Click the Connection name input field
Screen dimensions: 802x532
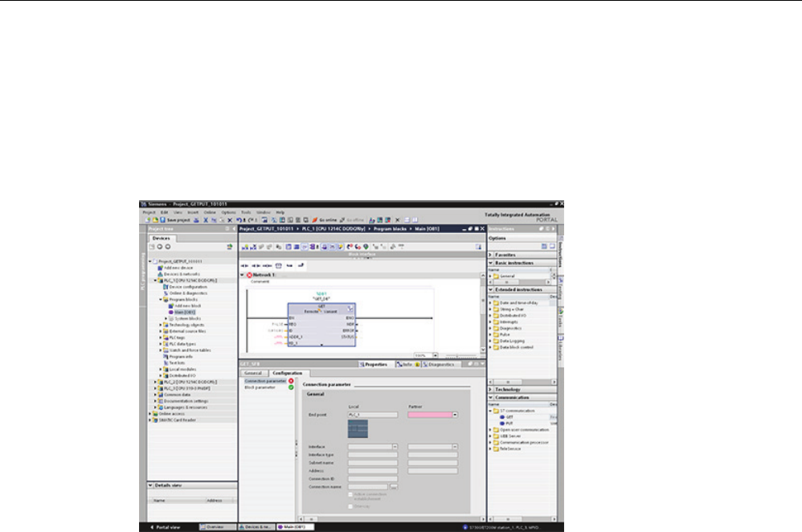tap(368, 487)
